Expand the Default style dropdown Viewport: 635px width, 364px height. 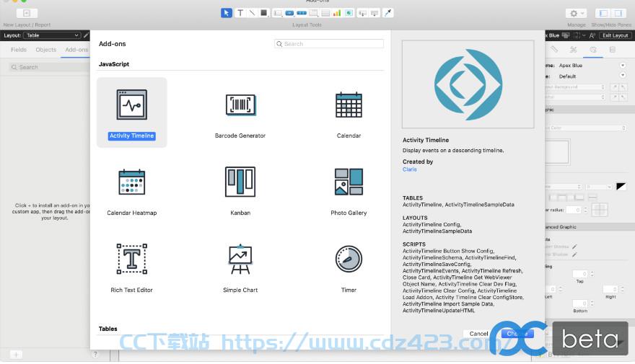623,75
